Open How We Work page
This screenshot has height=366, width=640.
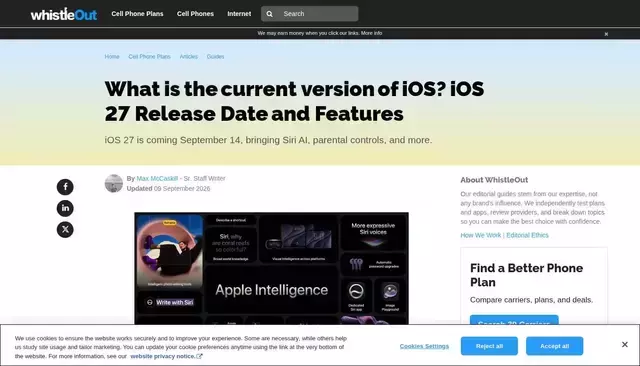click(x=480, y=235)
